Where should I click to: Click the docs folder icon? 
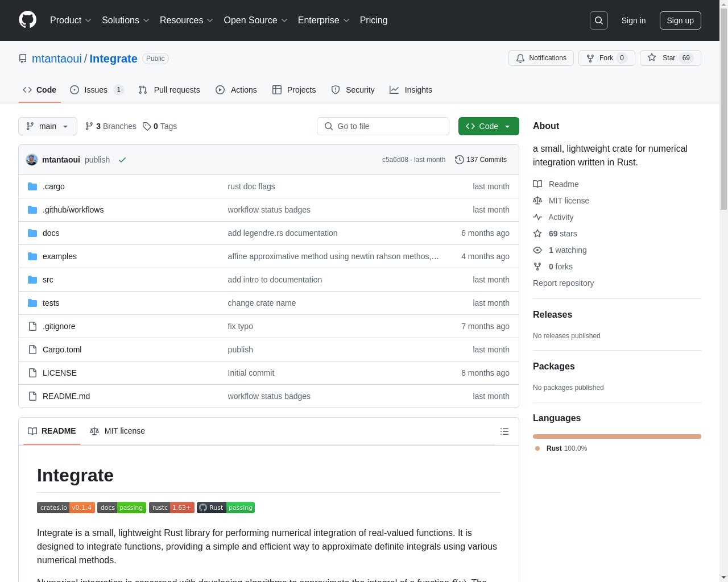[x=32, y=233]
